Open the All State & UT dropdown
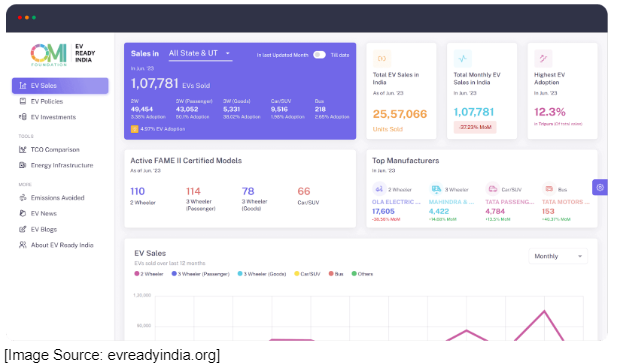Viewport: 623px width, 364px height. 200,53
